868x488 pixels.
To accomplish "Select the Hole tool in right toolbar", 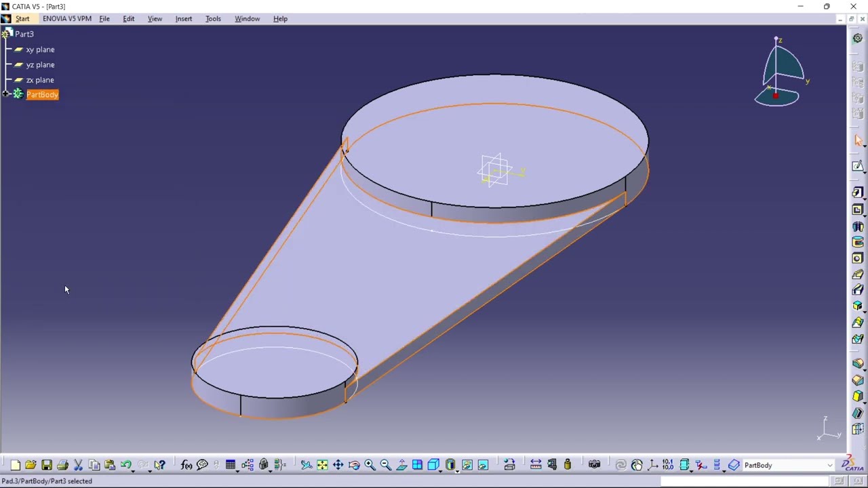I will pos(858,258).
